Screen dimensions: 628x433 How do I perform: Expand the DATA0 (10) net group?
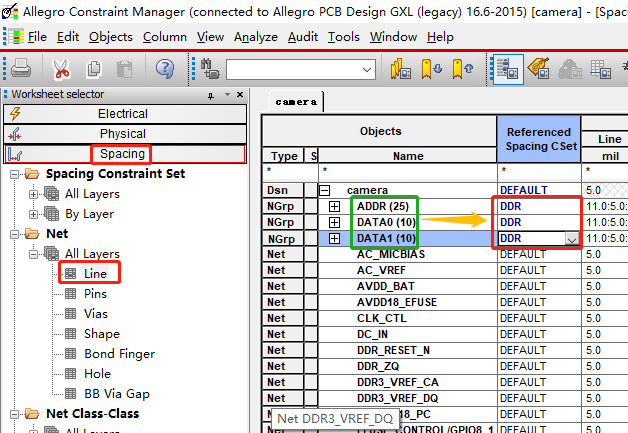point(334,222)
